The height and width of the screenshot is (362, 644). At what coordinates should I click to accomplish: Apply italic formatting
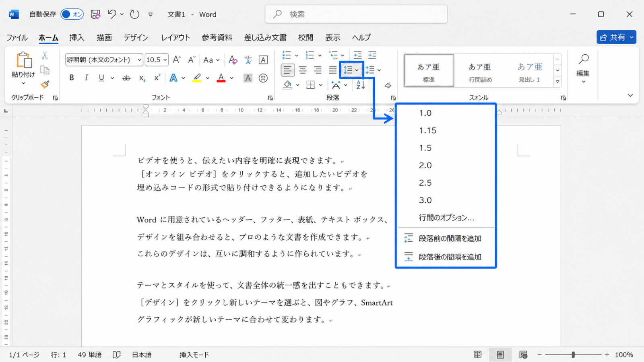(86, 78)
